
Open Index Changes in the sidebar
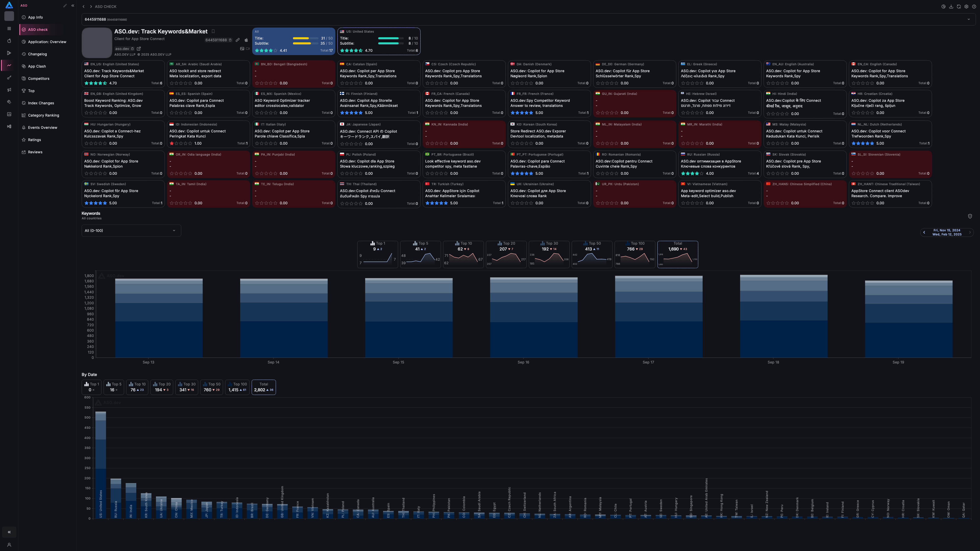point(47,103)
